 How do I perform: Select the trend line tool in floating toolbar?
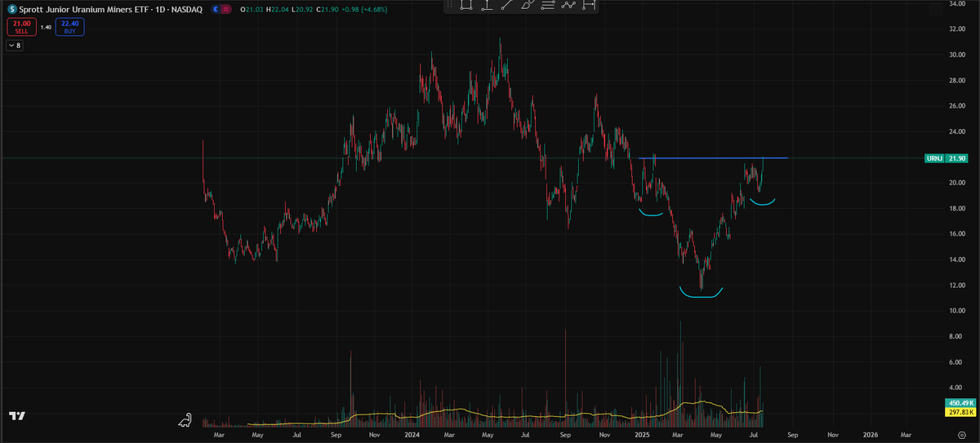pos(507,4)
